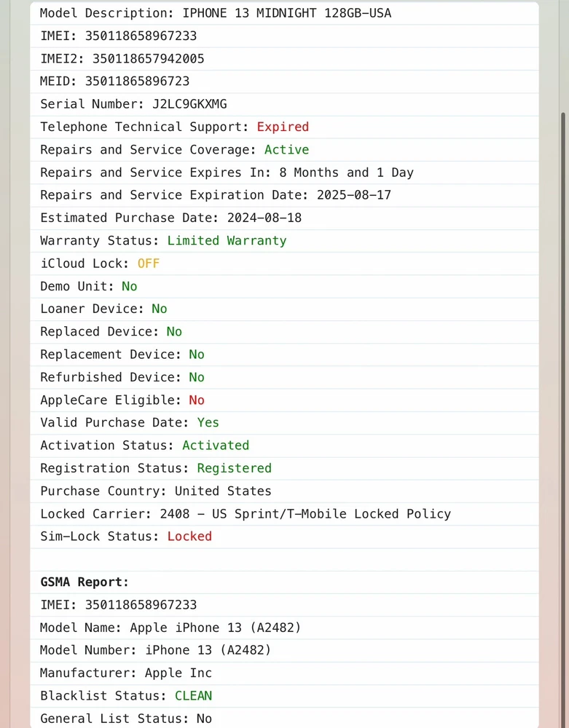The width and height of the screenshot is (569, 728).
Task: Click the green Active coverage status
Action: pos(286,149)
